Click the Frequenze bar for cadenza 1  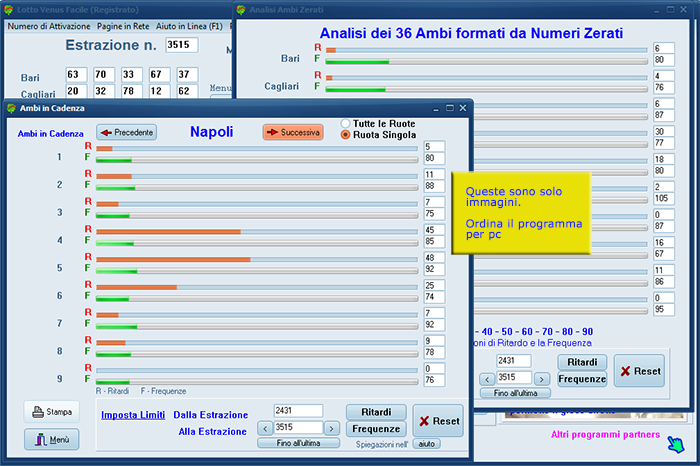point(257,160)
